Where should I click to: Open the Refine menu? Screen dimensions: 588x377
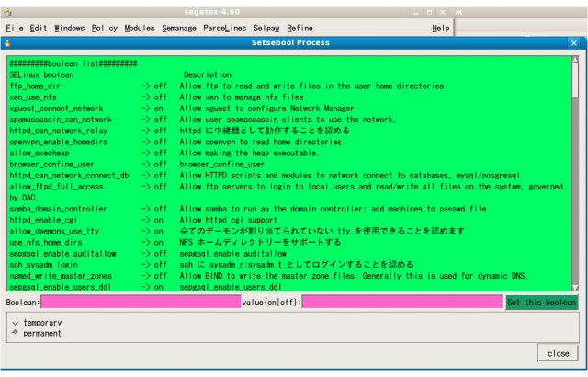click(300, 29)
